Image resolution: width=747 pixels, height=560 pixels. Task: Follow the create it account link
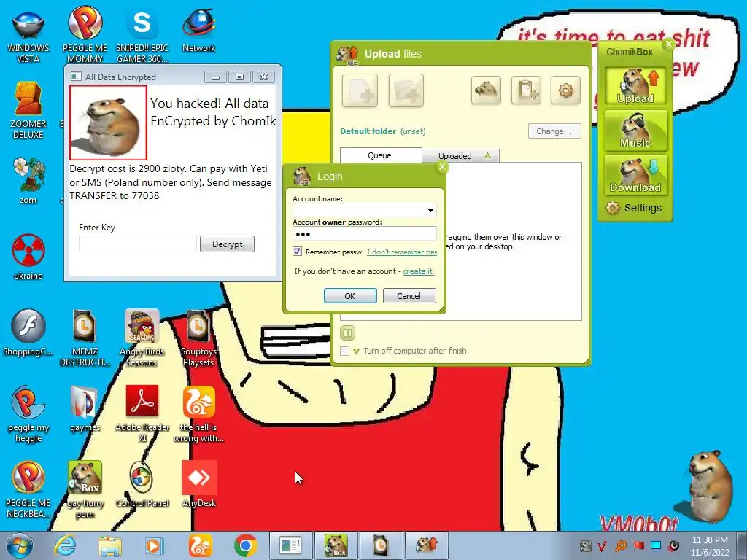[418, 271]
